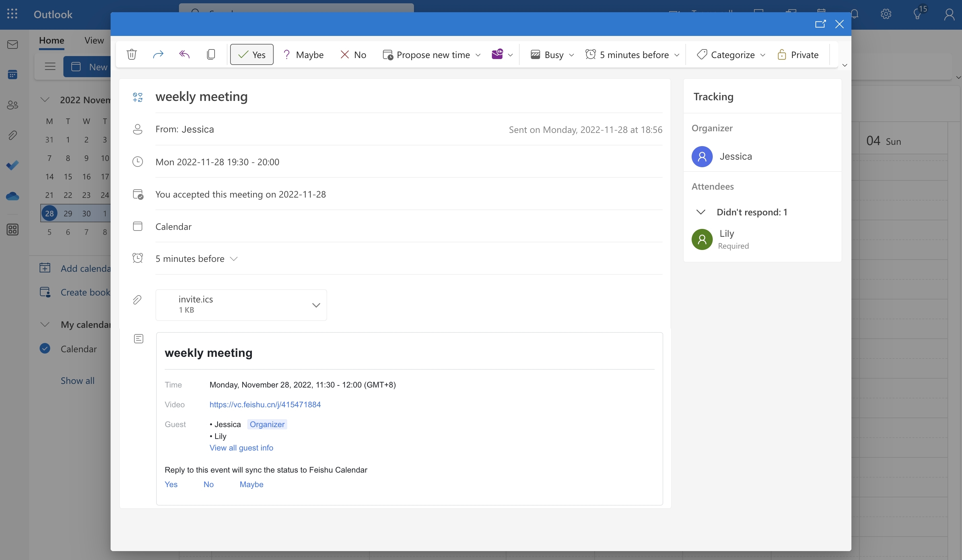The height and width of the screenshot is (560, 962).
Task: Open OneDrive from the sidebar
Action: (x=13, y=196)
